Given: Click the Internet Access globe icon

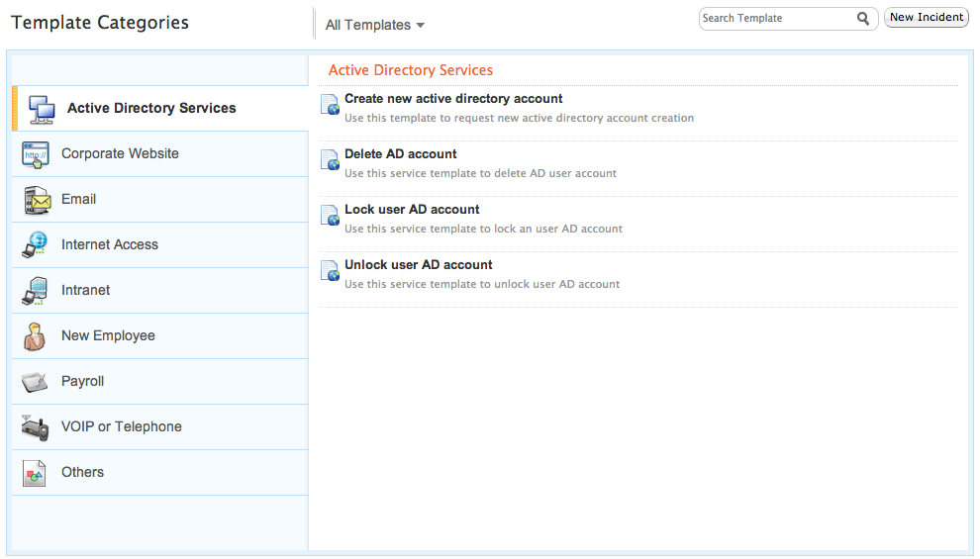Looking at the screenshot, I should (35, 244).
